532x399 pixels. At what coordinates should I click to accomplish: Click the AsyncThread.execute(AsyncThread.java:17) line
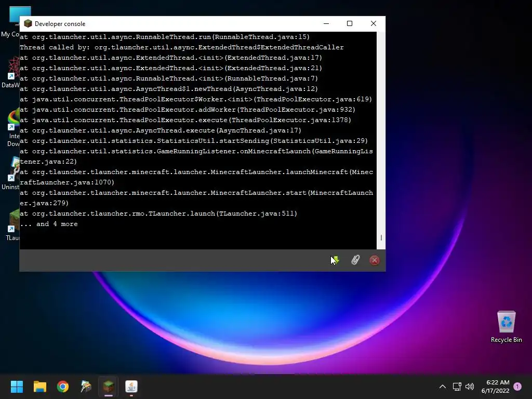pyautogui.click(x=161, y=130)
